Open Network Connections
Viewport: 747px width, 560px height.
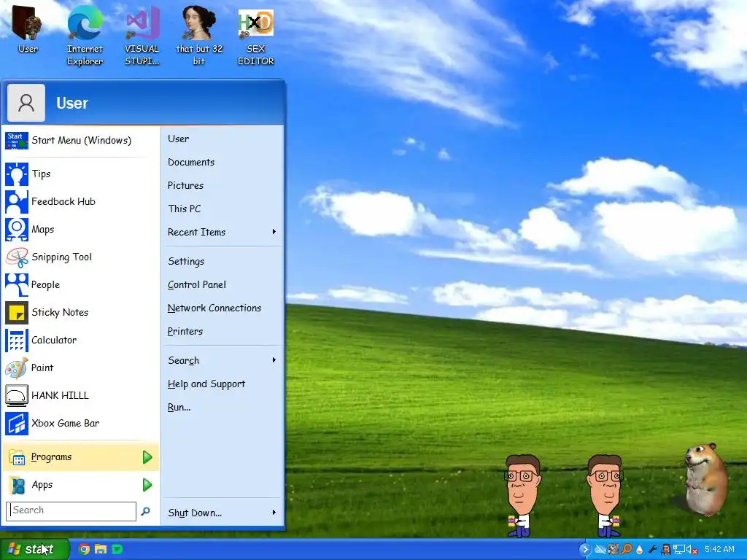pos(222,308)
